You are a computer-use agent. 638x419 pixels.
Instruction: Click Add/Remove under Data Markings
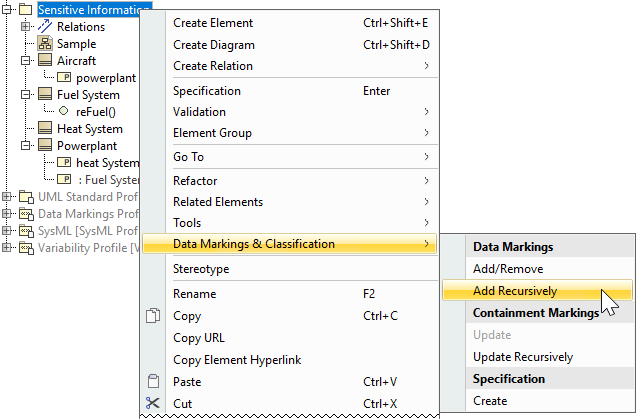[x=508, y=269]
